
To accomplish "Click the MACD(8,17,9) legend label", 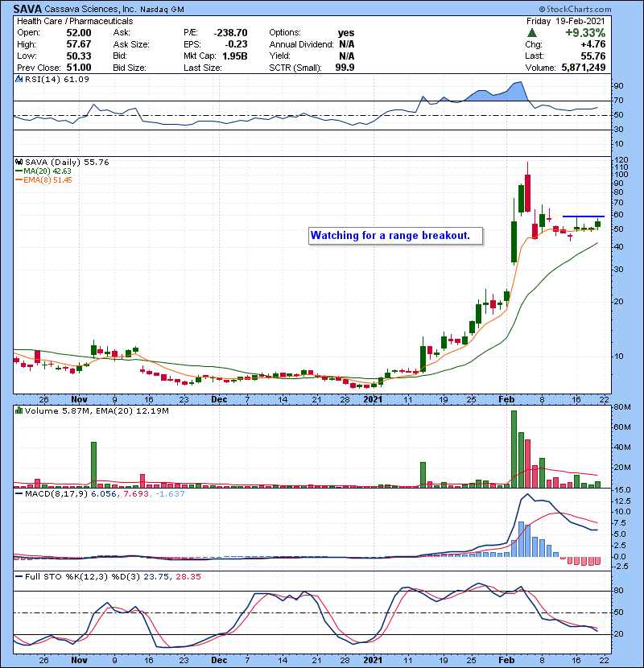I will 56,494.
